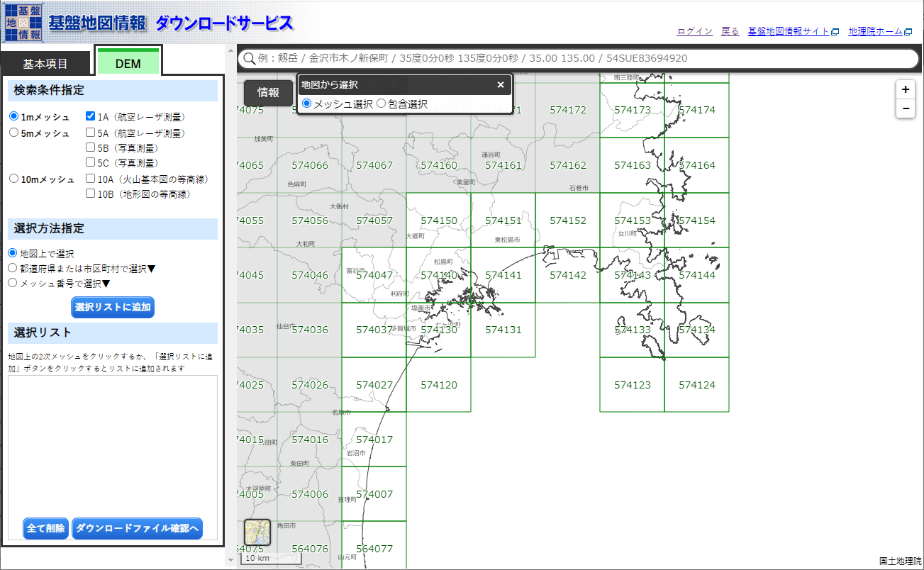
Task: Click the 基盤地図情報 logo icon
Action: (x=22, y=22)
